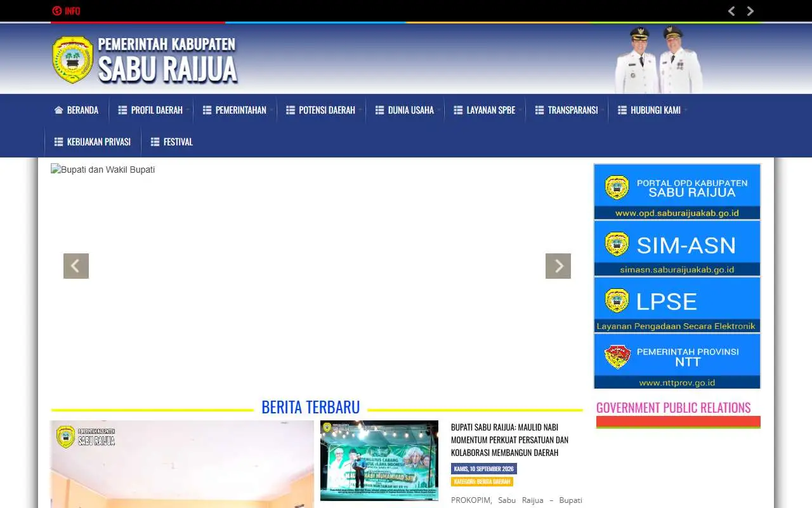The width and height of the screenshot is (812, 508).
Task: Open the Beranda menu item
Action: (77, 110)
